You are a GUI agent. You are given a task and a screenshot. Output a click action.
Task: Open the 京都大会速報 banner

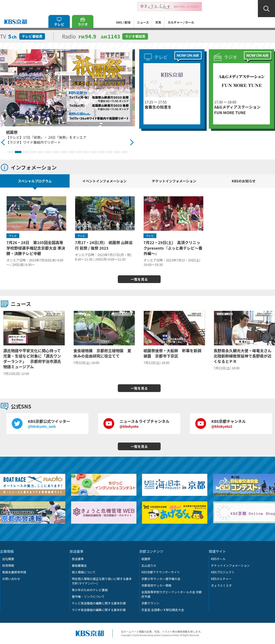coord(33,513)
